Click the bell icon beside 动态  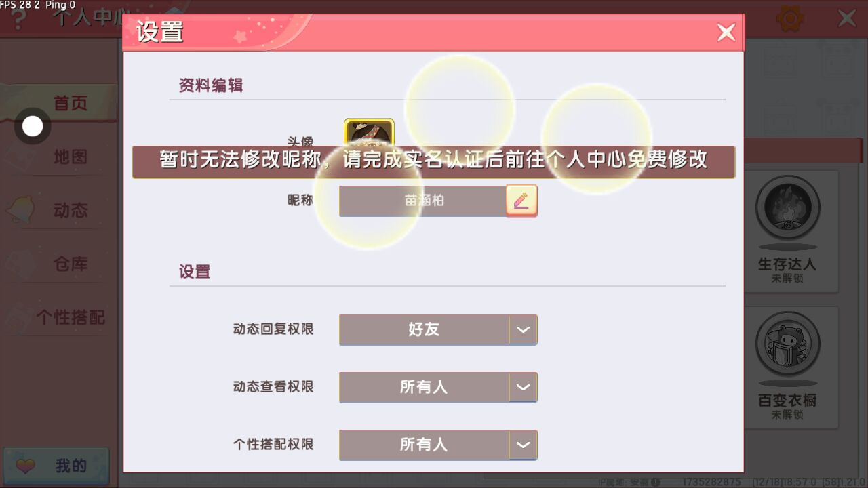tap(19, 210)
